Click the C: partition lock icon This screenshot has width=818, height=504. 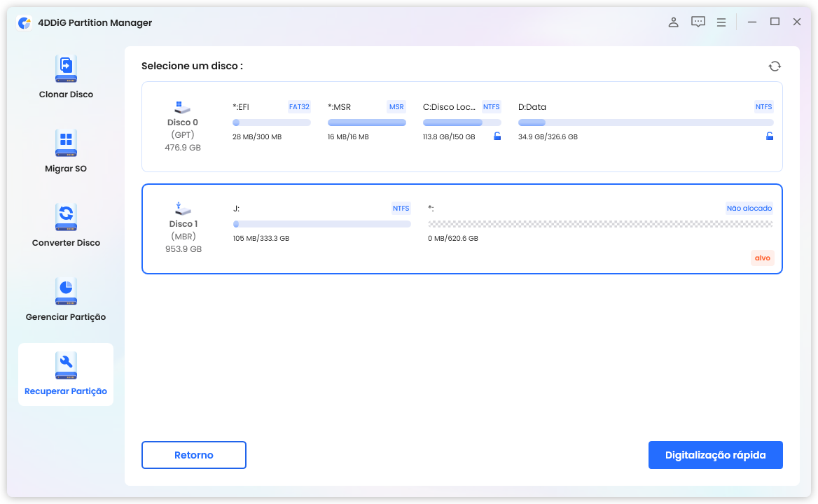click(x=497, y=136)
